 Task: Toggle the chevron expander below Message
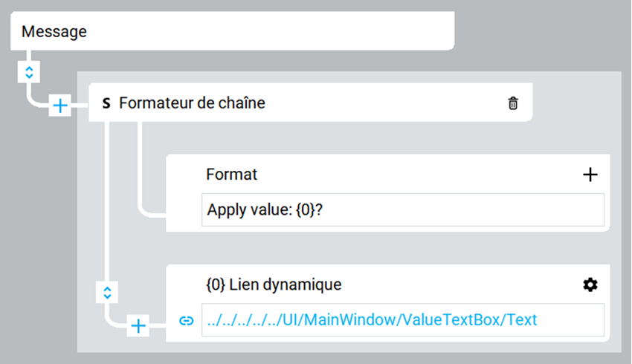[x=28, y=72]
